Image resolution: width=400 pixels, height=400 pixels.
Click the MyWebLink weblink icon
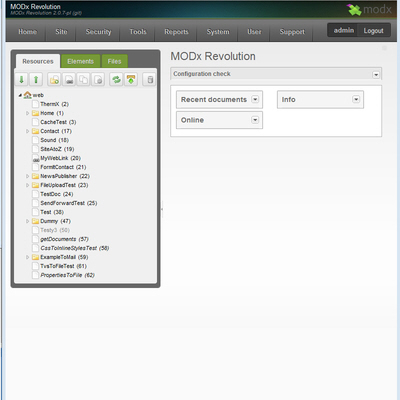(36, 158)
